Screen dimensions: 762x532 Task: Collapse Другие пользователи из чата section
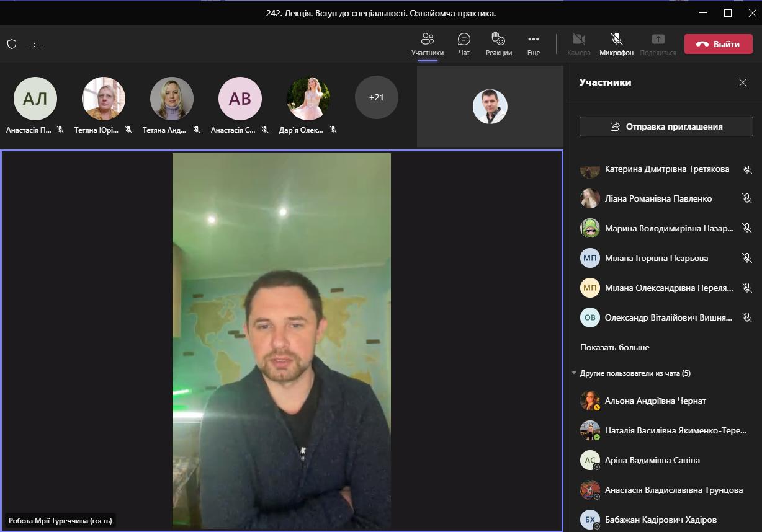click(x=574, y=373)
